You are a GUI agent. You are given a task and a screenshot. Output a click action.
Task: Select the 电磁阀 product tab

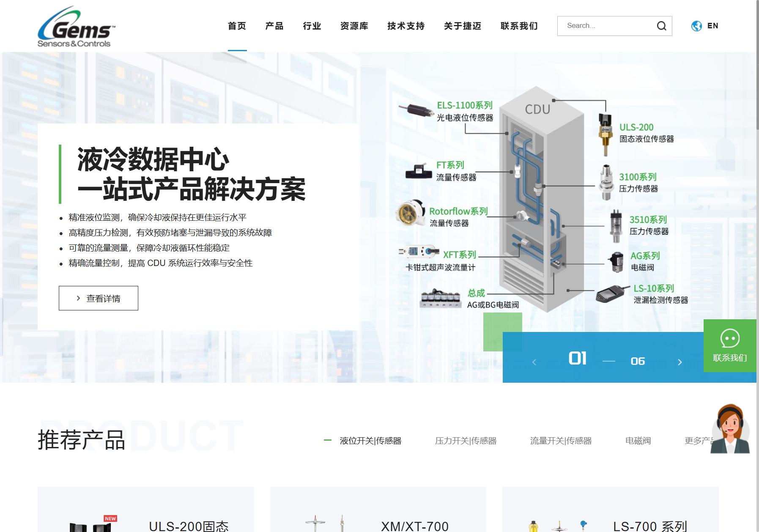[638, 441]
